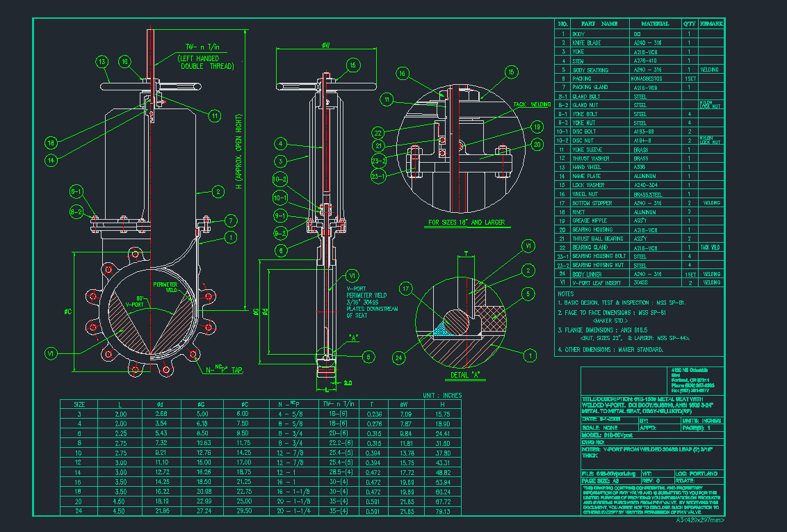Viewport: 787px width, 532px height.
Task: Select the TACK WELDING annotation text
Action: [532, 104]
